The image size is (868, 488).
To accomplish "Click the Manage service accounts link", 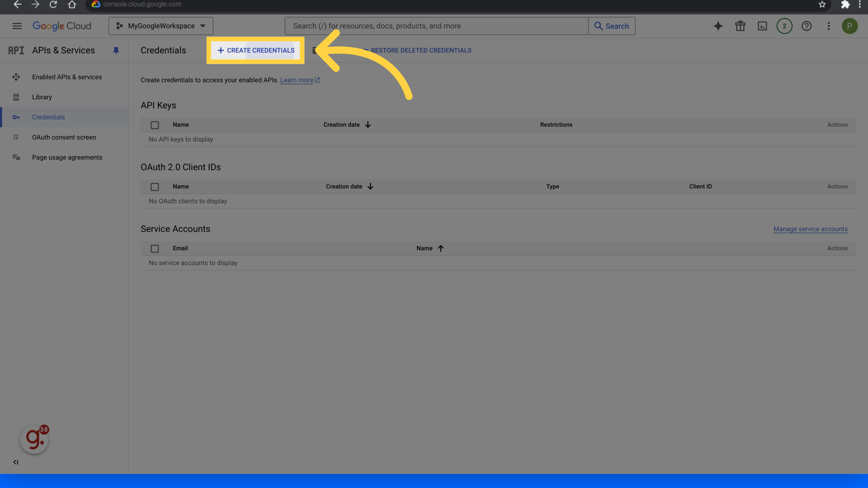I will [810, 229].
